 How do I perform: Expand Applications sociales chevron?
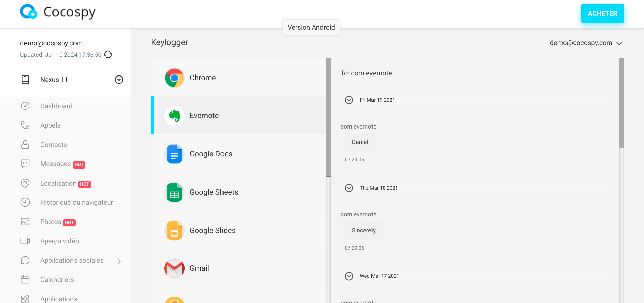(119, 261)
